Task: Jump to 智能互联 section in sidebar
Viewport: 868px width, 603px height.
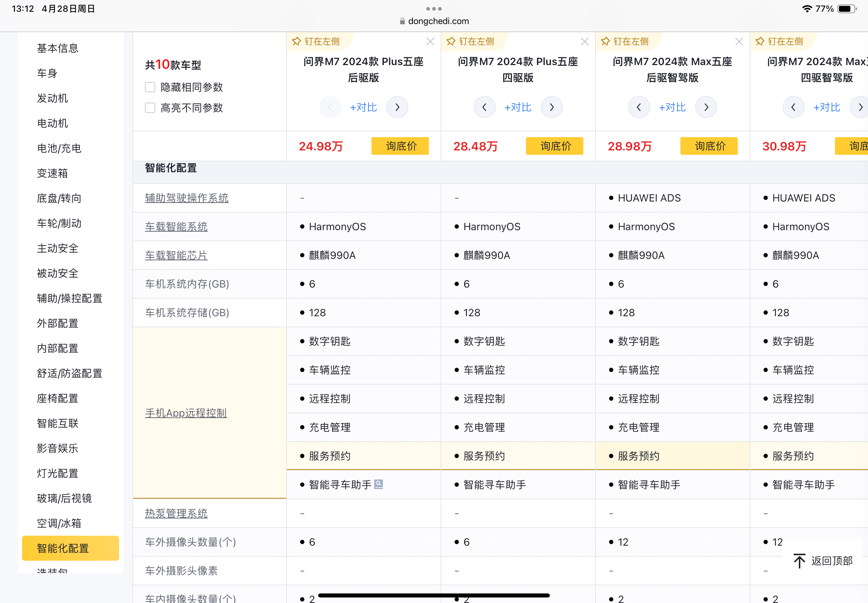Action: 57,423
